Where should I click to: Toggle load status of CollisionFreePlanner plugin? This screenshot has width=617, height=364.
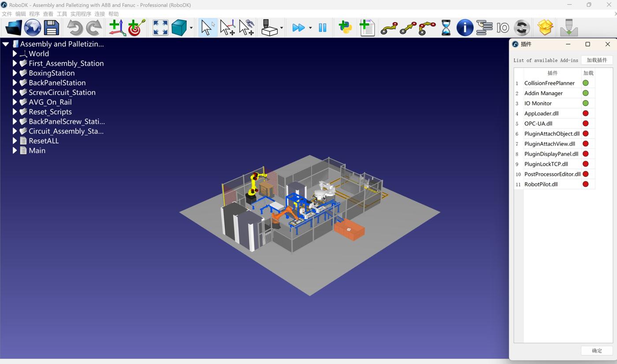586,83
